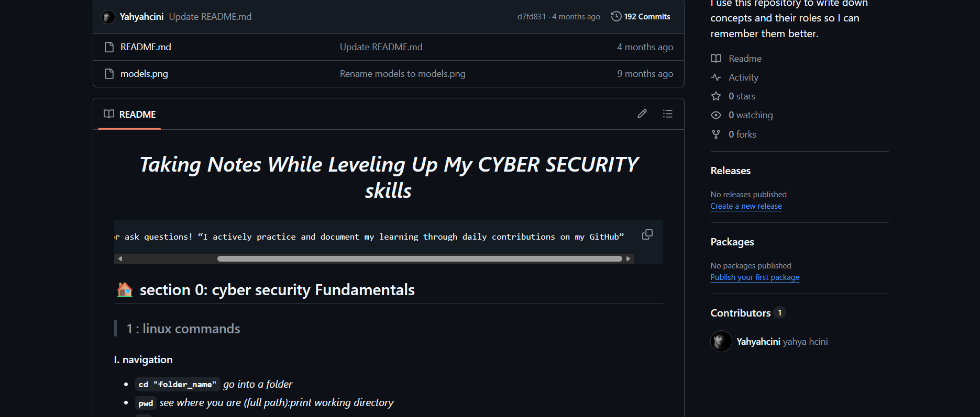Open the 192 Commits history
Viewport: 980px width, 417px height.
641,16
